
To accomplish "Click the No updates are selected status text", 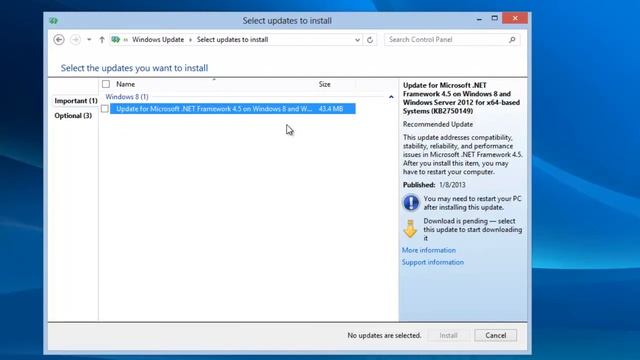I will tap(384, 335).
